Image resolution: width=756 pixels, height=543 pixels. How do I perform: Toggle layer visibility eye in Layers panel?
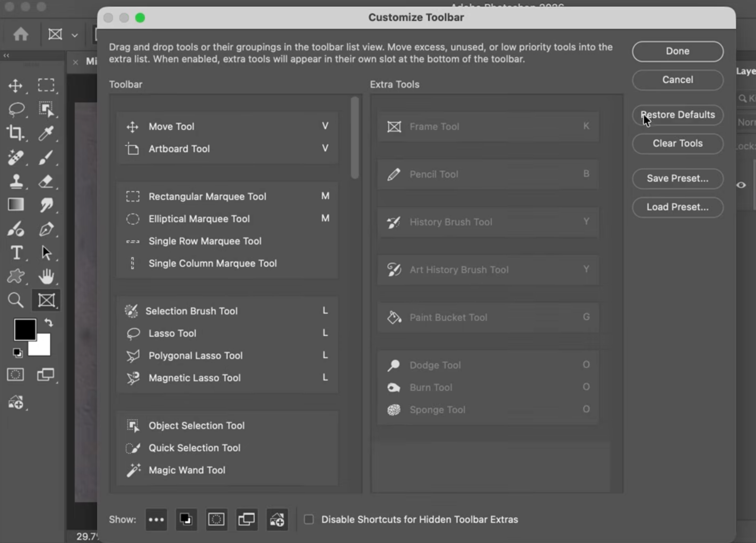coord(741,185)
